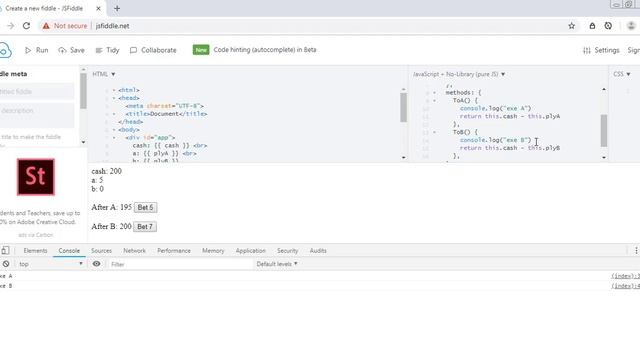Open the CSS panel dropdown
Screen dimensions: 640x360
click(622, 74)
